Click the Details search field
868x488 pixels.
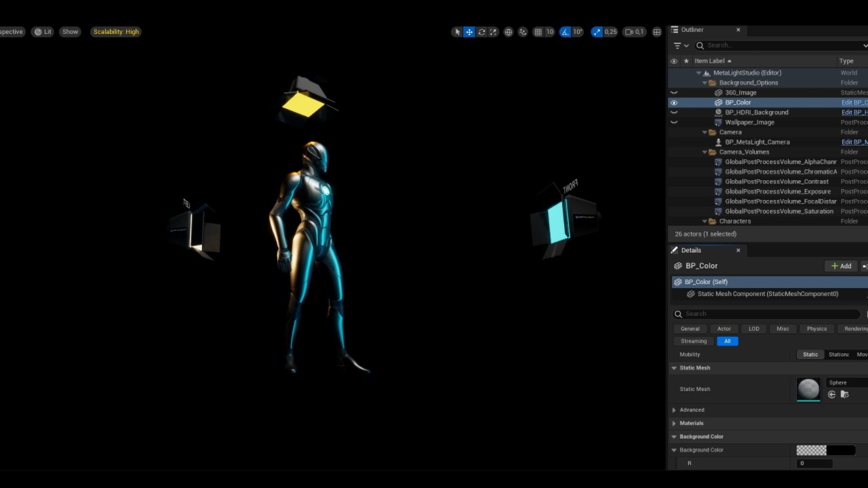click(766, 314)
